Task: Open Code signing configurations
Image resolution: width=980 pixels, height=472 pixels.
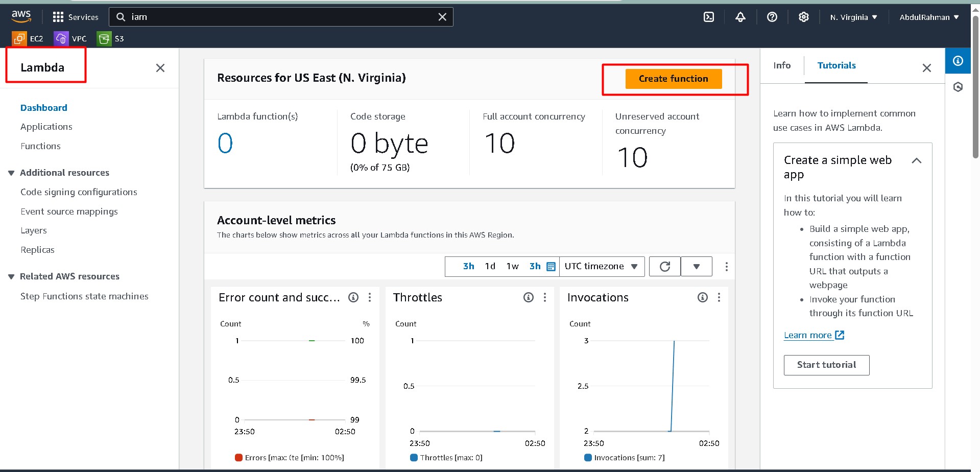Action: point(79,192)
